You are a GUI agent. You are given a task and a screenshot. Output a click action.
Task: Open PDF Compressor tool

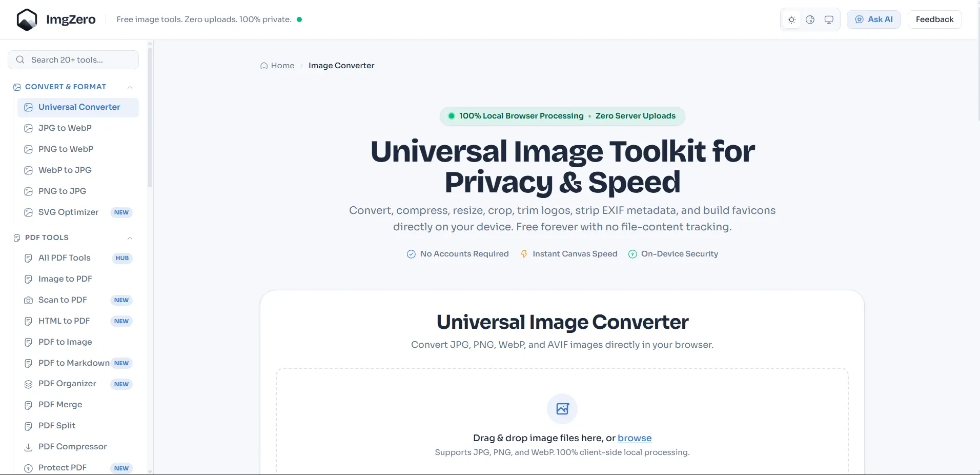[x=78, y=447]
